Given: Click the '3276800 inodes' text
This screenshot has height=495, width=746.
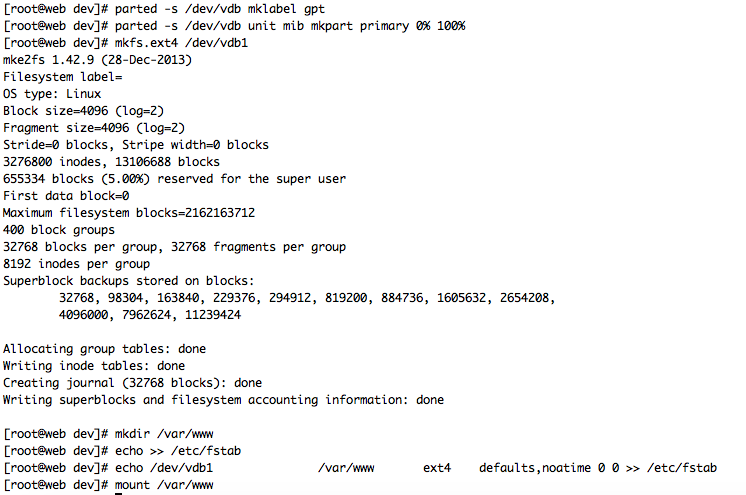Looking at the screenshot, I should 52,162.
